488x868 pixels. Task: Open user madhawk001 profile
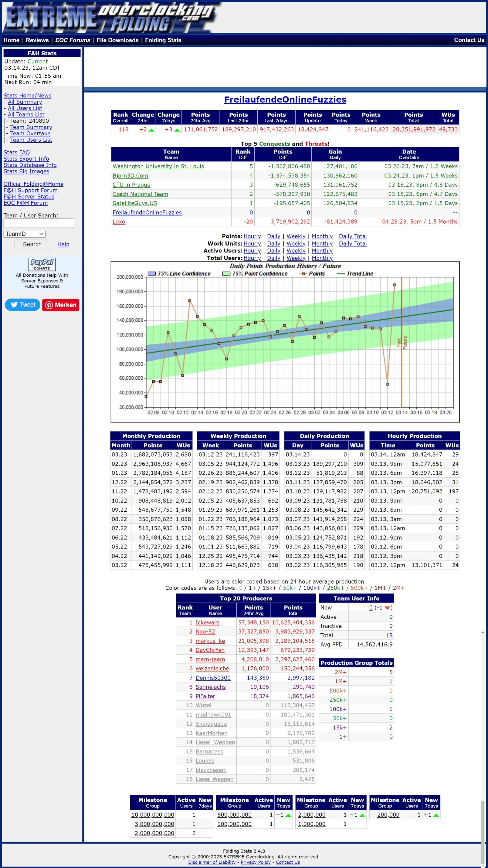(x=213, y=715)
